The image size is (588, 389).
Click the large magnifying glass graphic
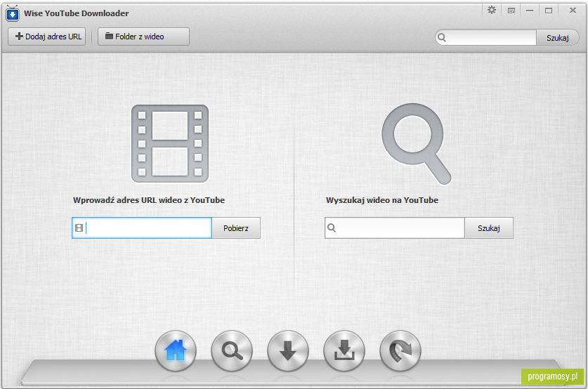pos(417,144)
